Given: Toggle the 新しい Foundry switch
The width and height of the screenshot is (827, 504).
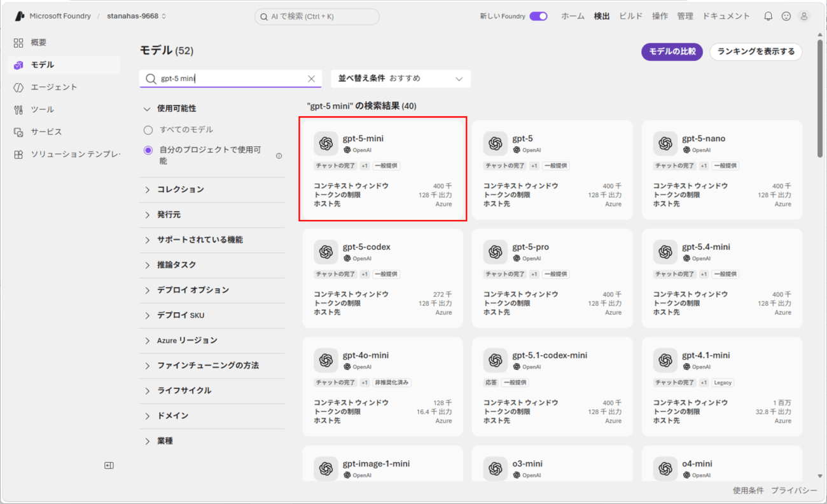Looking at the screenshot, I should (x=538, y=16).
